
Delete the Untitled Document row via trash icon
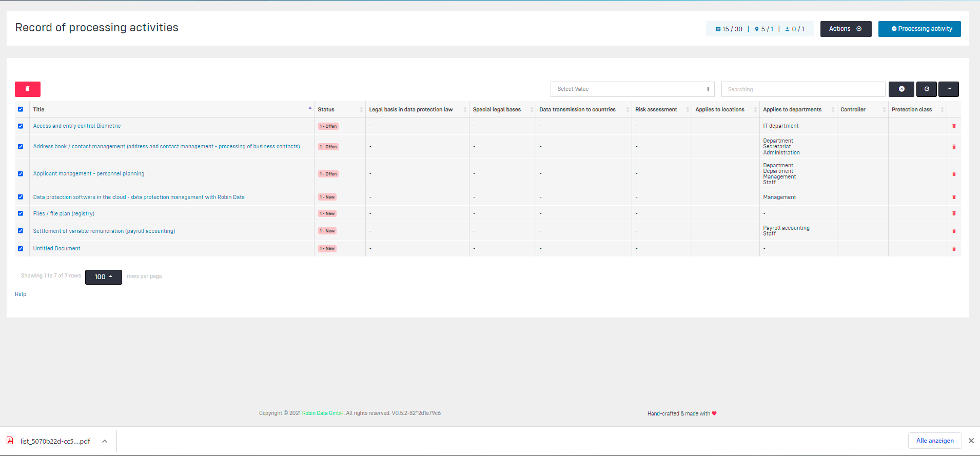pyautogui.click(x=954, y=249)
